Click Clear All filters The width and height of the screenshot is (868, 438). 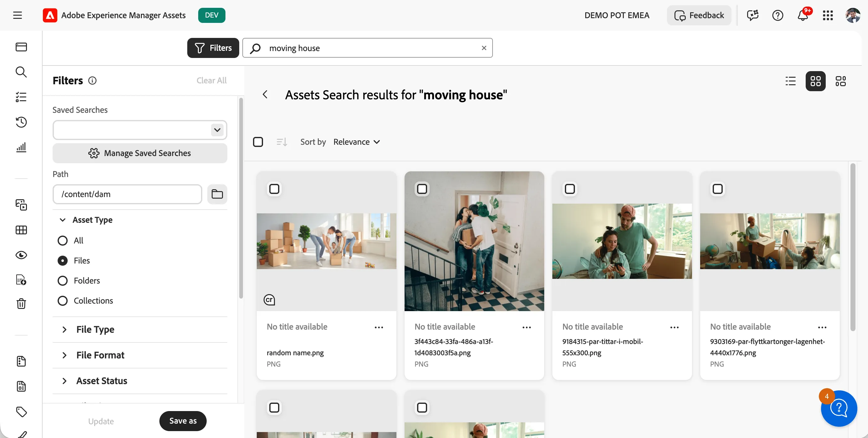[212, 81]
